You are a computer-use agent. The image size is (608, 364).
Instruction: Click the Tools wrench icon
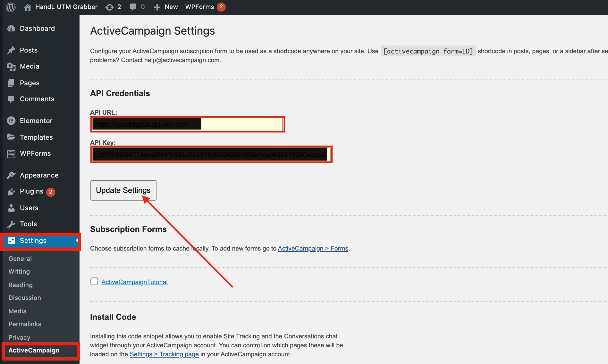[11, 224]
